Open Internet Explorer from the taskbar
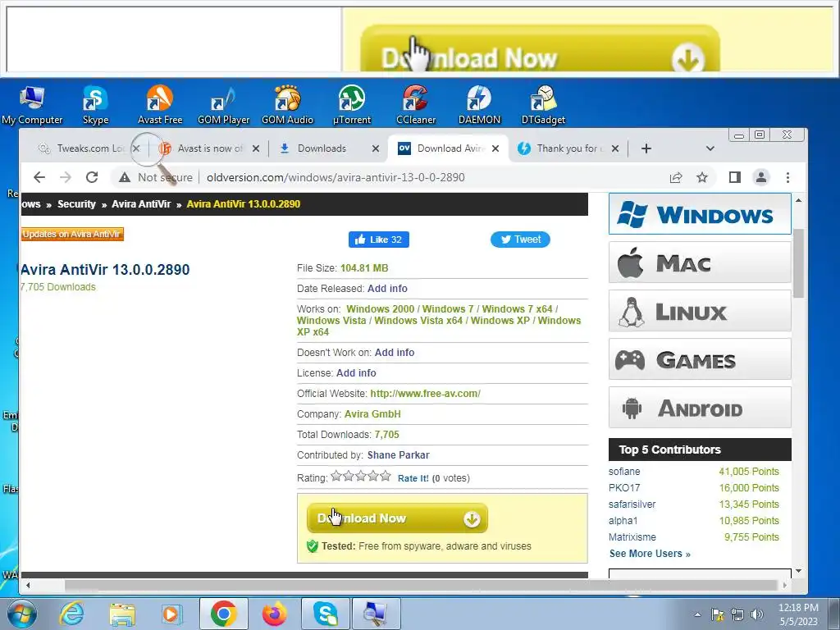Viewport: 840px width, 630px height. click(x=72, y=614)
